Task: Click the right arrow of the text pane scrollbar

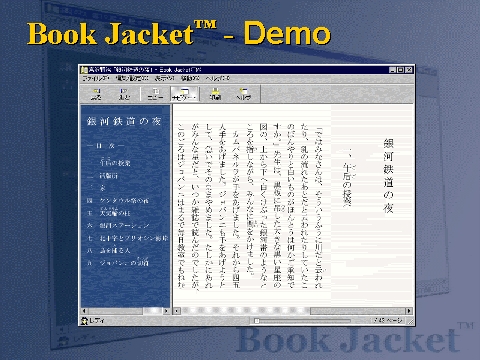Action: tap(409, 311)
